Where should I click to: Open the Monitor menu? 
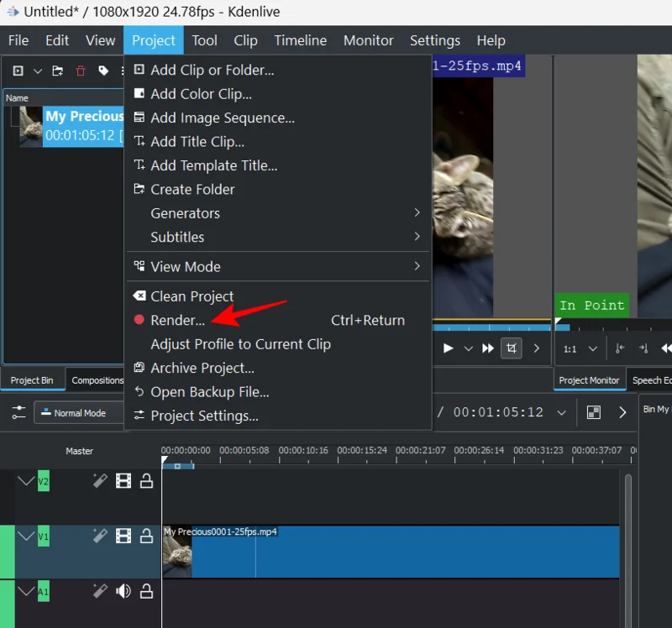pyautogui.click(x=369, y=40)
